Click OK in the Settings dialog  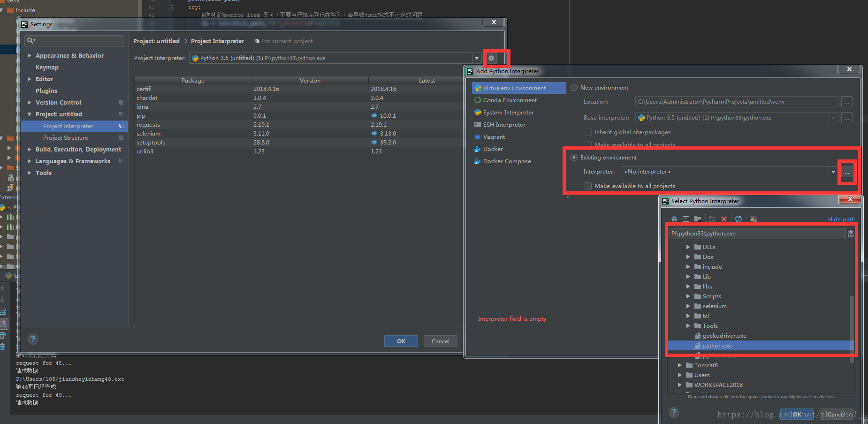[x=401, y=341]
